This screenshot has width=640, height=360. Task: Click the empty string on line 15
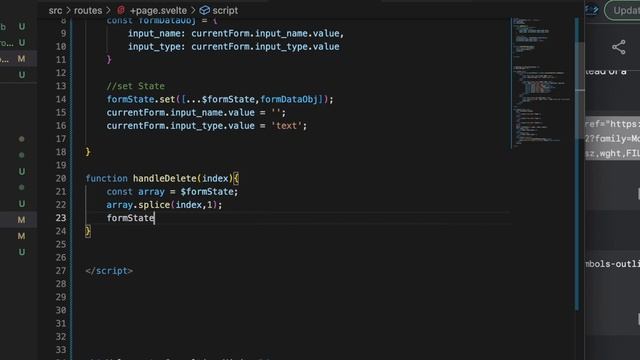pyautogui.click(x=276, y=113)
